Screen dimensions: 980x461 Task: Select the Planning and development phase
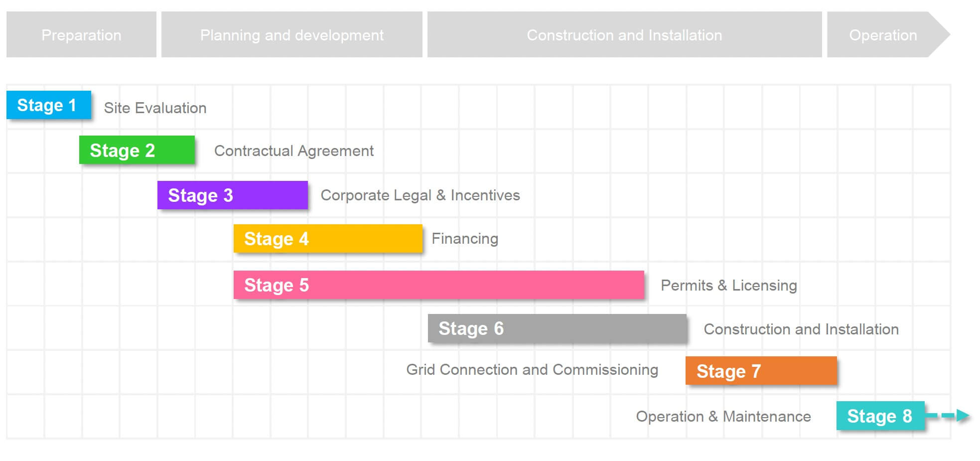291,35
